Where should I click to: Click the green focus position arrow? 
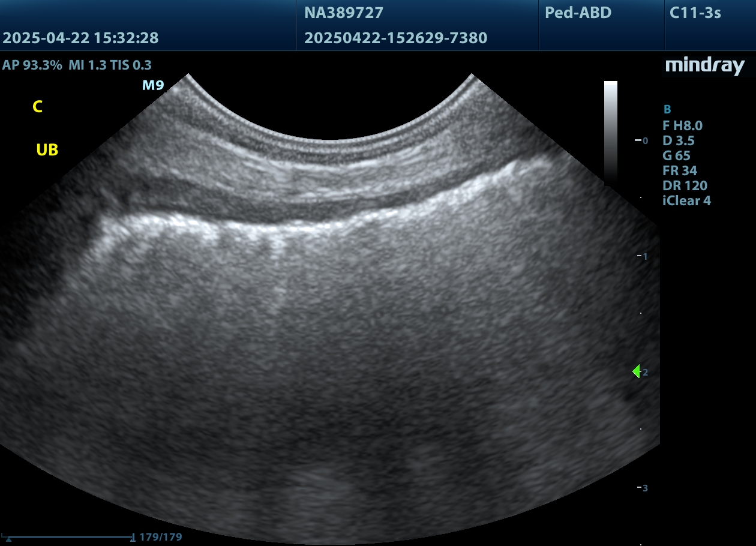637,372
